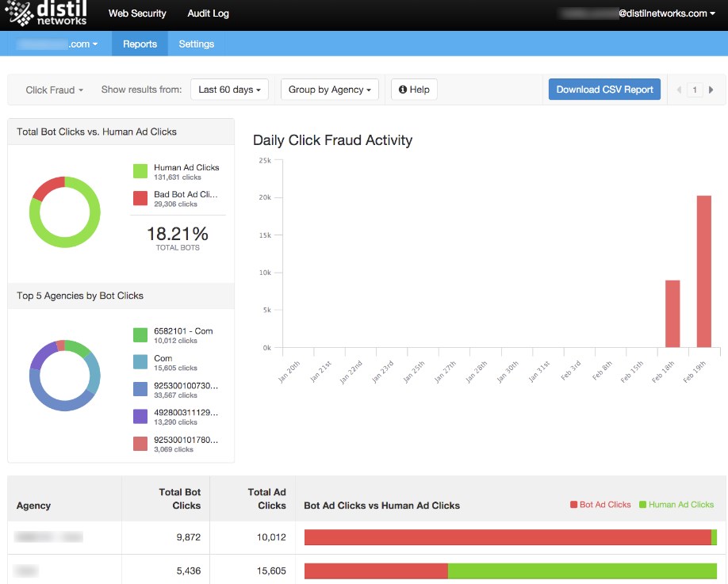
Task: Click the 9,872 bot clicks cell
Action: pyautogui.click(x=189, y=537)
